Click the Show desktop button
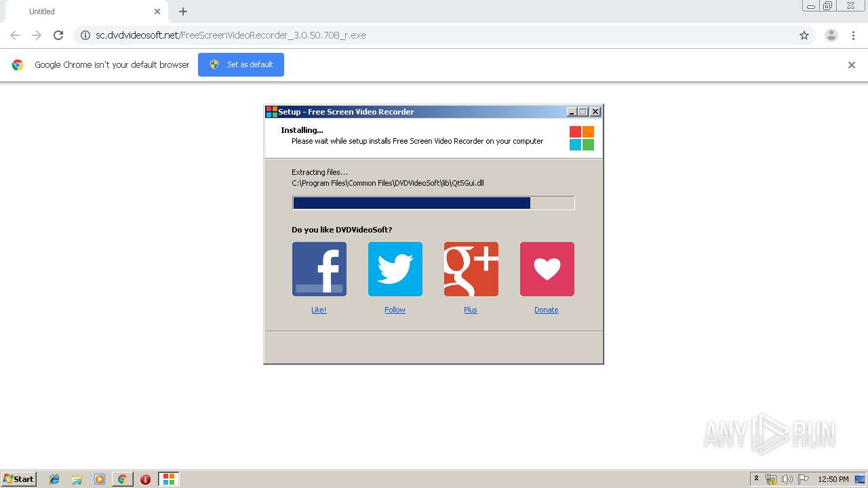 tap(860, 479)
